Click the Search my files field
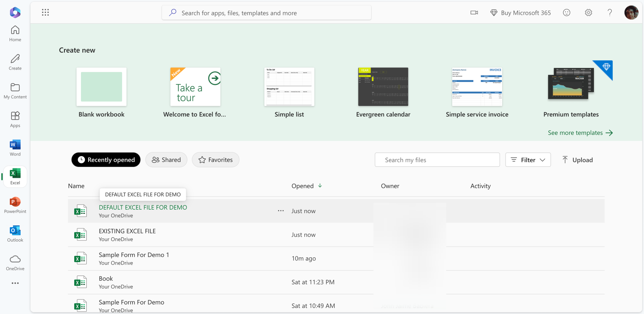This screenshot has width=644, height=314. point(437,160)
